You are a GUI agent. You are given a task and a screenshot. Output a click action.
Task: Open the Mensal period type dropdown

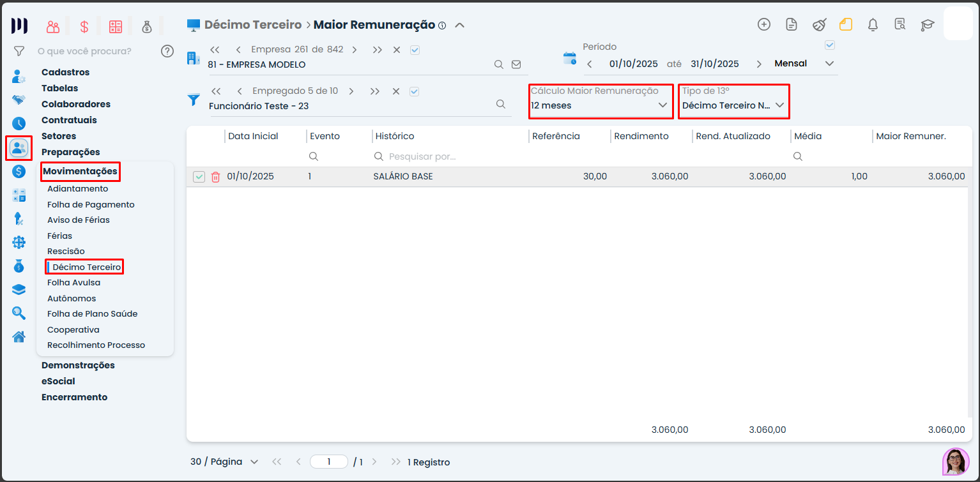(x=804, y=63)
